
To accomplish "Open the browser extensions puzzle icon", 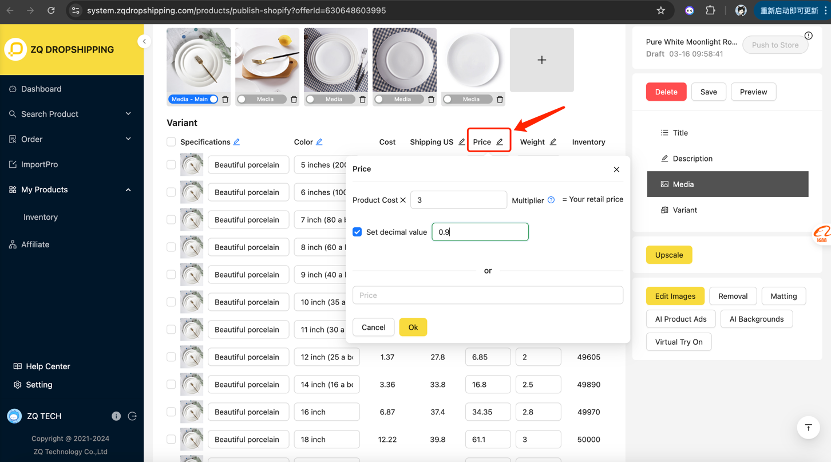I will tap(710, 11).
